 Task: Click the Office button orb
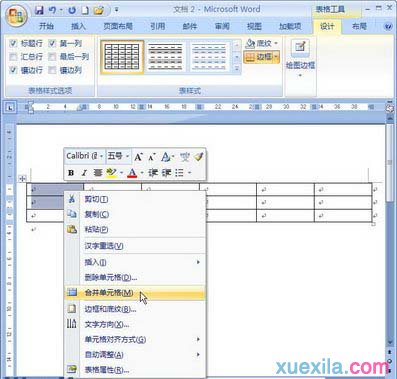coord(16,16)
